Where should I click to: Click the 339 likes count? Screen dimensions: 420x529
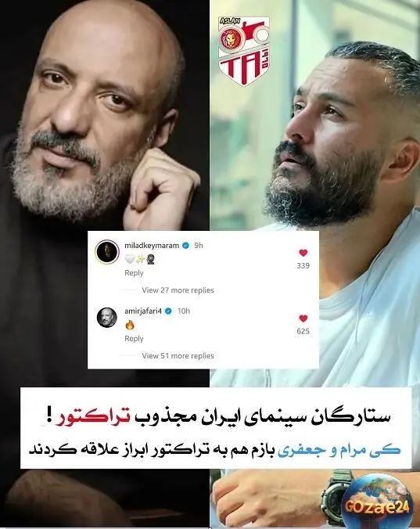(x=303, y=265)
